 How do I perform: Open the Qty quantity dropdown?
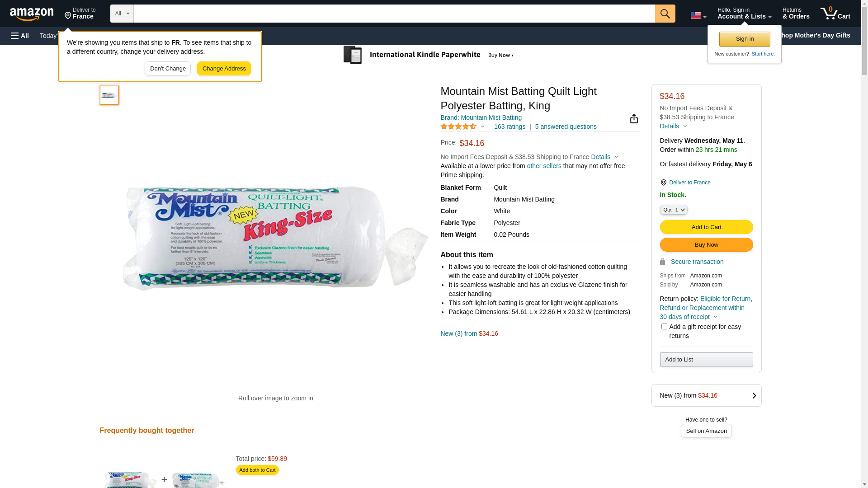[x=674, y=210]
